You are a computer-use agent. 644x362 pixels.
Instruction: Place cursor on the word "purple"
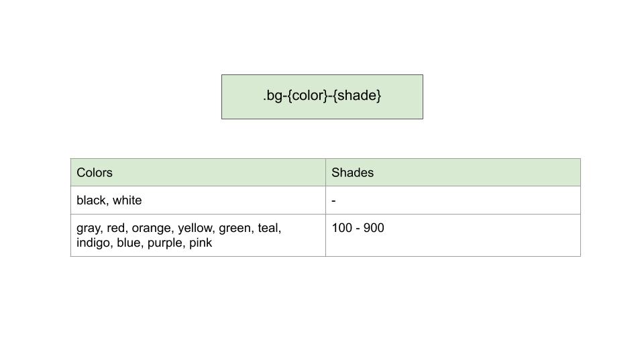point(165,243)
